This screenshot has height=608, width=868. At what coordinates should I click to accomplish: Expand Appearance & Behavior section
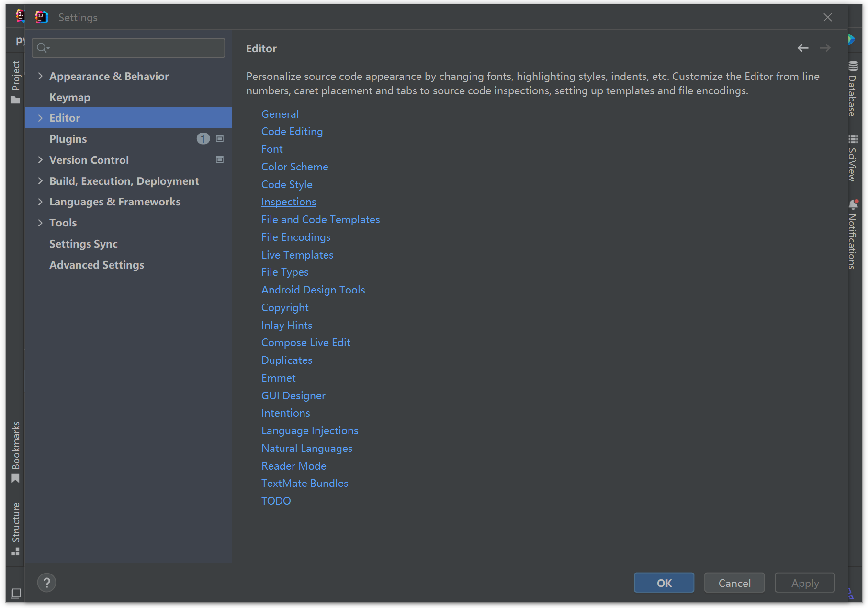[x=40, y=76]
